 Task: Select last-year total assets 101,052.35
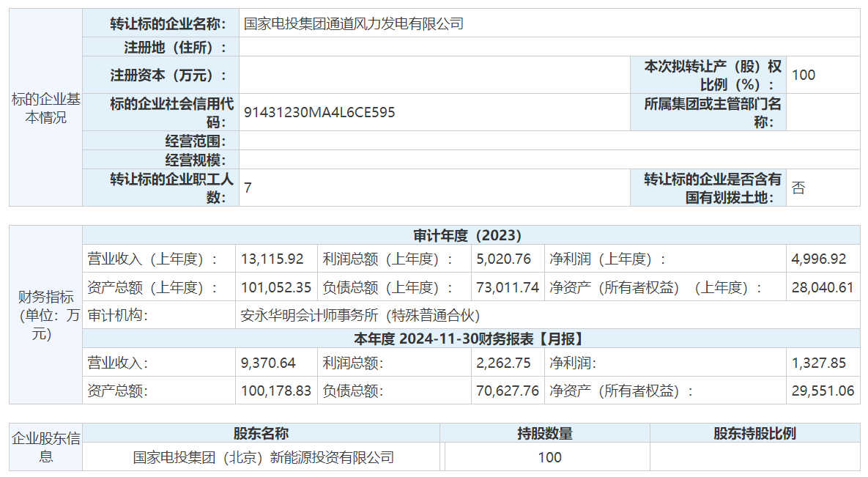[276, 287]
